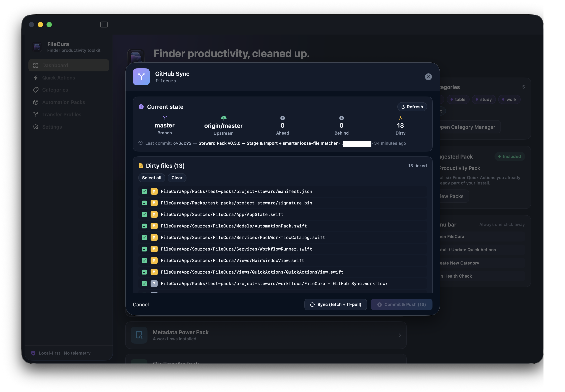Run Sync (fetch + ff-pull)
This screenshot has height=392, width=565.
tap(335, 304)
